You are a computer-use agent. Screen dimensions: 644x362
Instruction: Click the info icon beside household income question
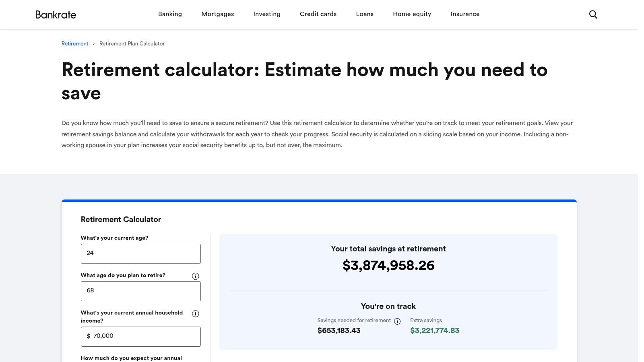point(195,314)
